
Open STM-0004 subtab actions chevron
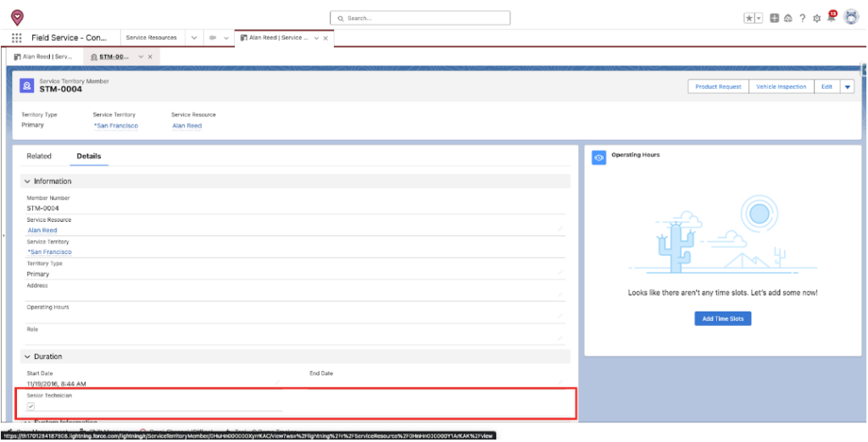click(142, 57)
